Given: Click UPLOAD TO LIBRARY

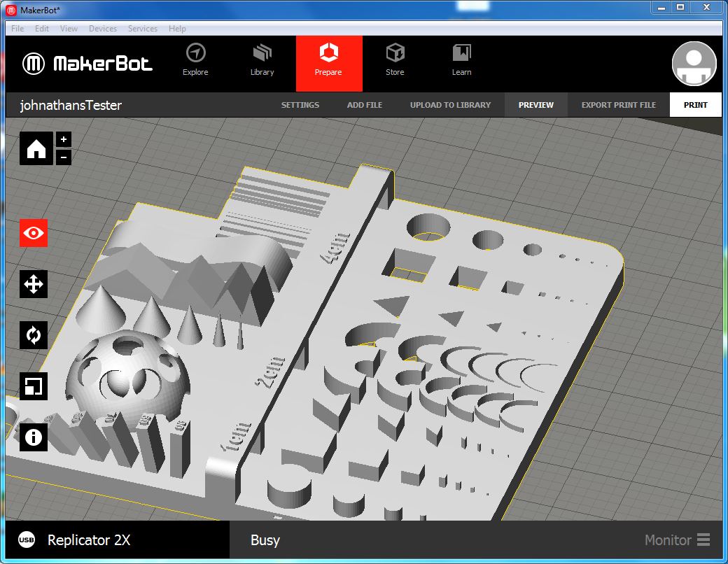Looking at the screenshot, I should 450,105.
